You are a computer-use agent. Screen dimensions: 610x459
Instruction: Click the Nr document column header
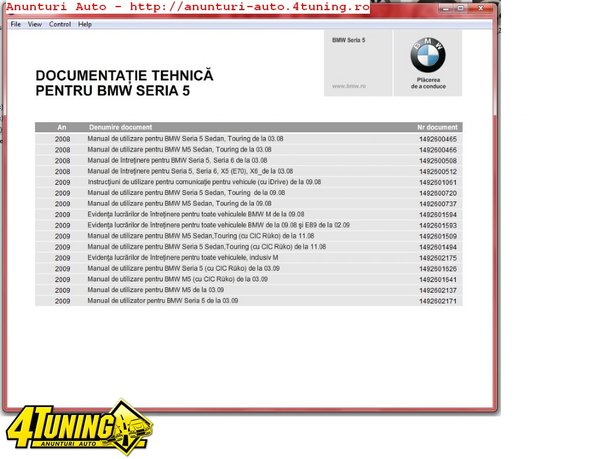pos(437,127)
